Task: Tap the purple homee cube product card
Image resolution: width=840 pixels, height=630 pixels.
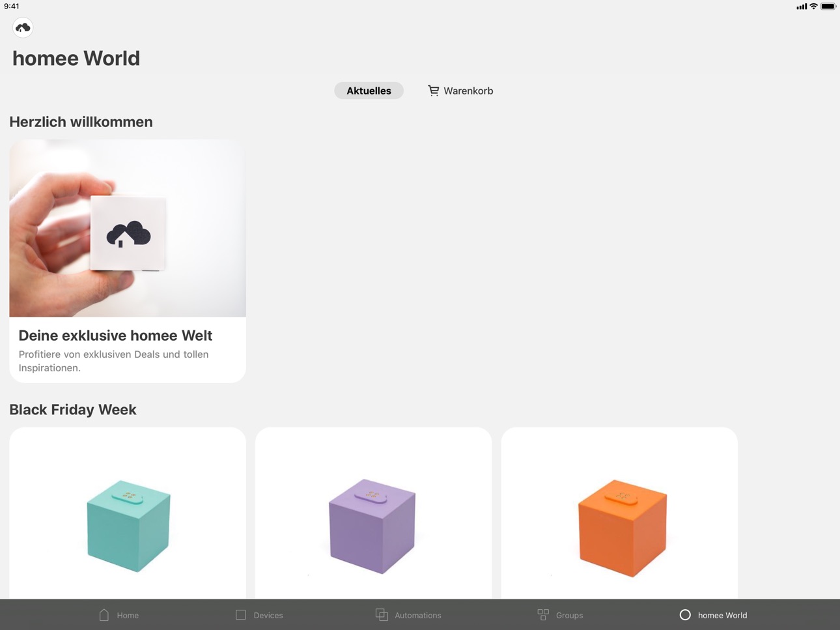Action: 373,513
